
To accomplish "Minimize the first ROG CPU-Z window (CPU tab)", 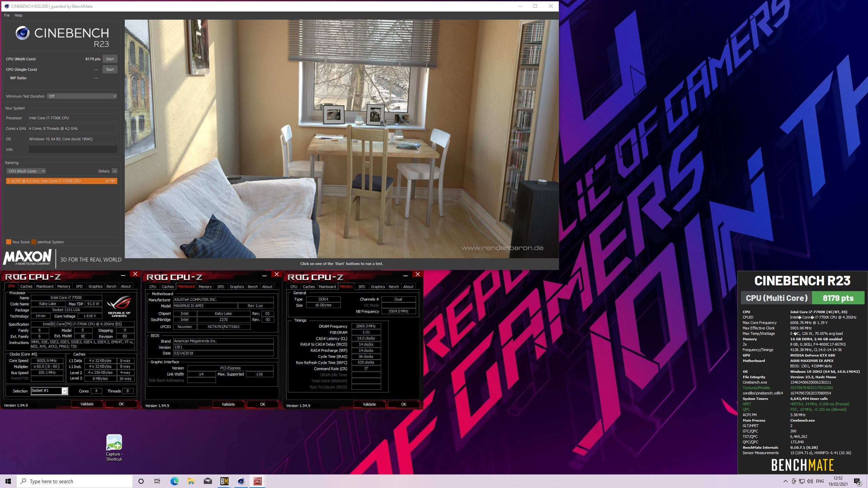I will click(x=123, y=275).
